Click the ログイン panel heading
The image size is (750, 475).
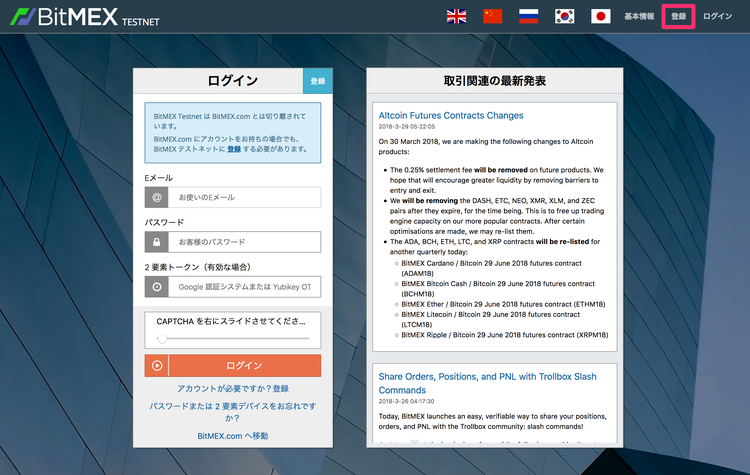[x=232, y=81]
